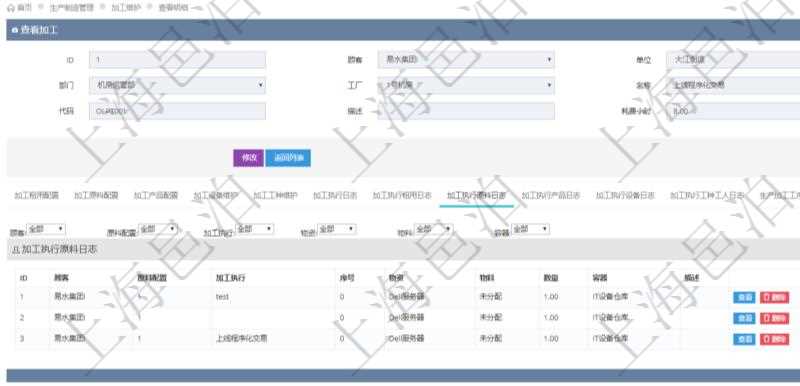
Task: Click the red delete button for row 3
Action: (x=774, y=339)
